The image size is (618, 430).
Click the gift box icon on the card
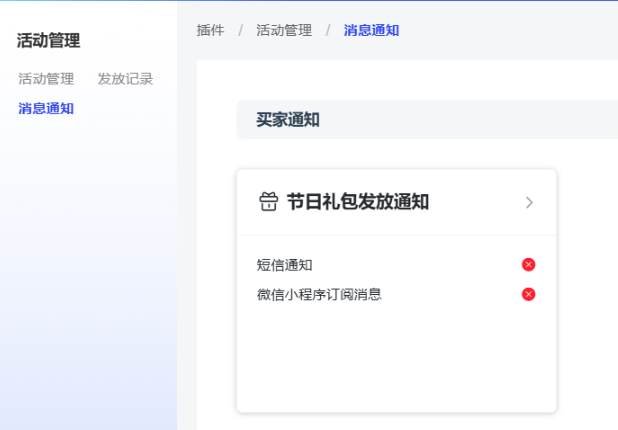268,202
